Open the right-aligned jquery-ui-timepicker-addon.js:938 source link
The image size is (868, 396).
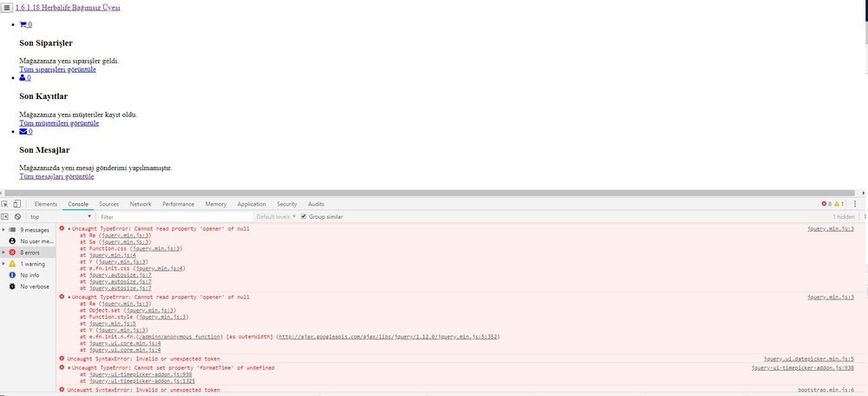[803, 367]
